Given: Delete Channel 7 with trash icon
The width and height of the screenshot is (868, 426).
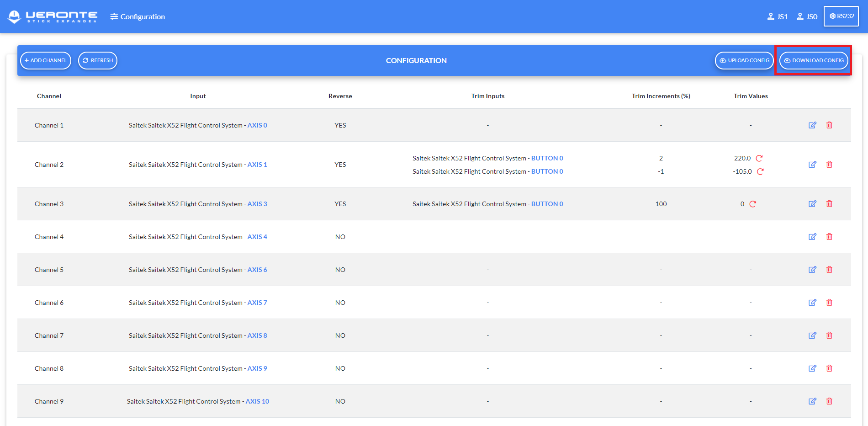Looking at the screenshot, I should tap(829, 335).
